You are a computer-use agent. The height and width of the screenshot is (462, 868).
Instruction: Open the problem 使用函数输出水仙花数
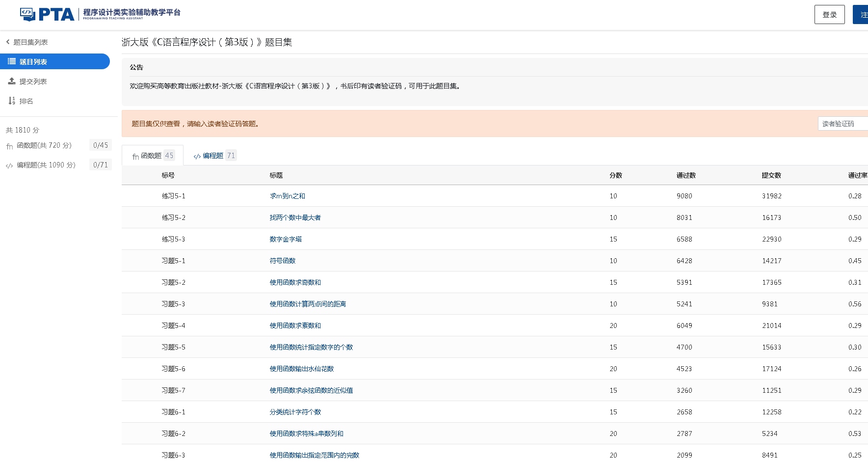[x=302, y=369]
